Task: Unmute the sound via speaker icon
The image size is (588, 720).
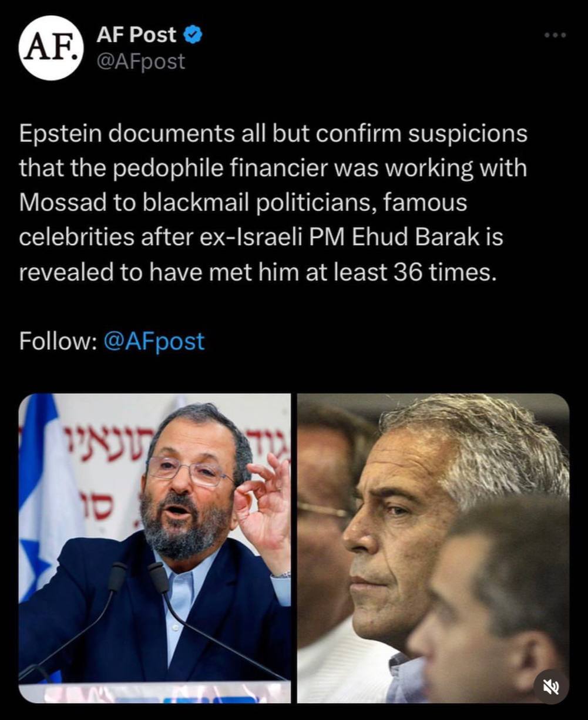Action: click(x=551, y=686)
